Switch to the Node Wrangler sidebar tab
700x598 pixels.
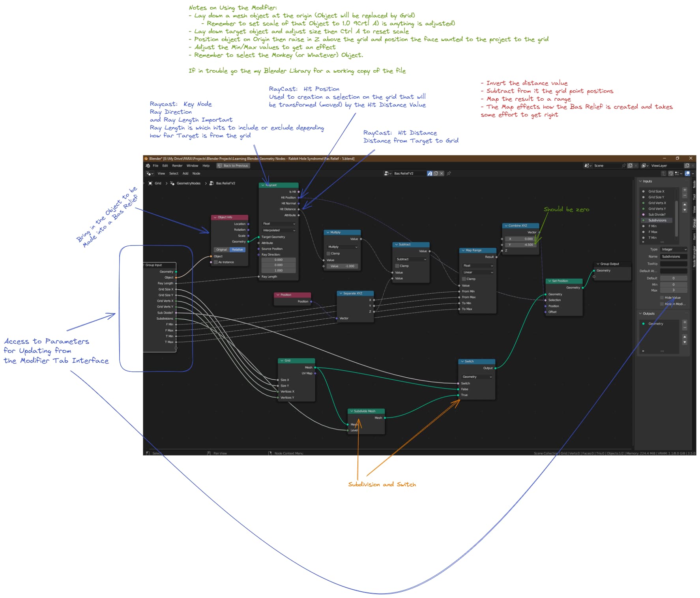click(694, 256)
